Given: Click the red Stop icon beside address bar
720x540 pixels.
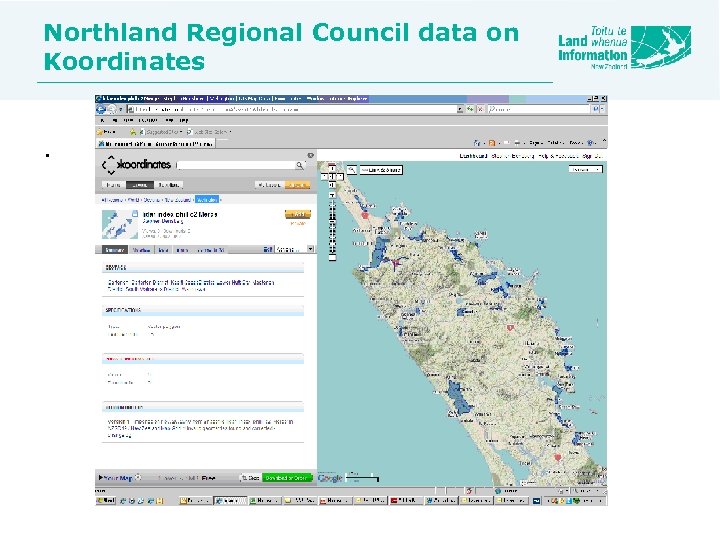Looking at the screenshot, I should point(480,109).
